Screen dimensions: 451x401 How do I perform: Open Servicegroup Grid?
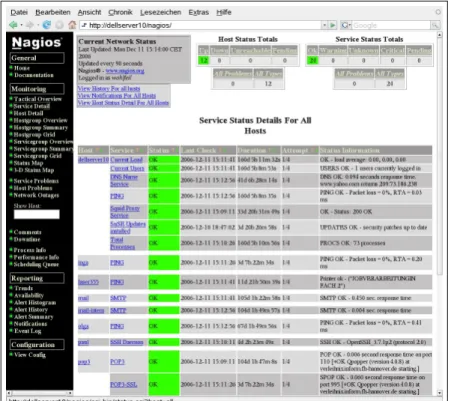click(x=37, y=156)
